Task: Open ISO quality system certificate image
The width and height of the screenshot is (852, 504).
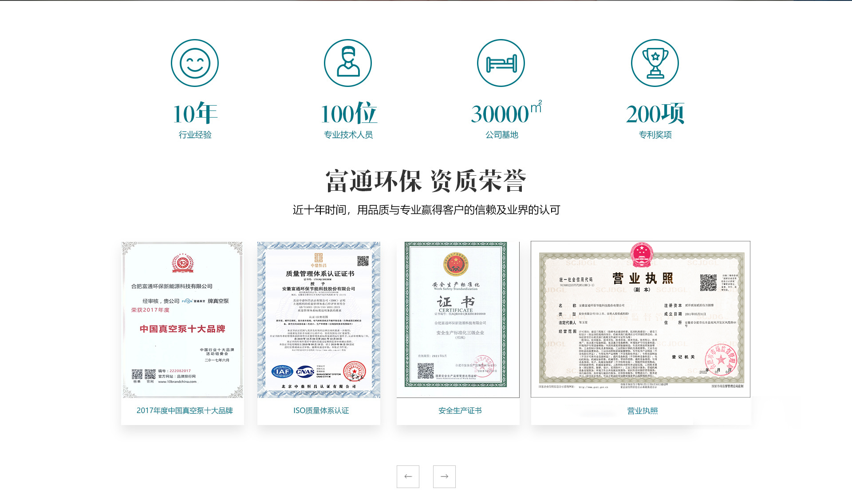Action: click(319, 319)
